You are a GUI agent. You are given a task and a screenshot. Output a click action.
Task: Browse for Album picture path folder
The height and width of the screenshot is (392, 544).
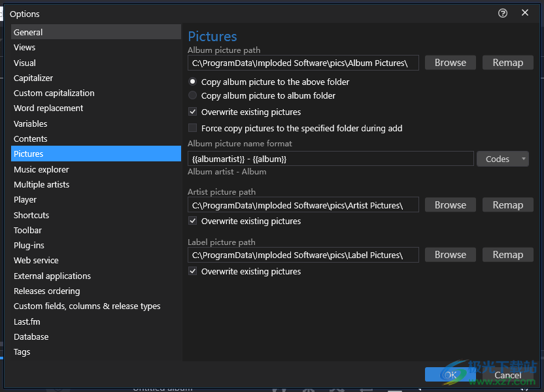point(450,63)
